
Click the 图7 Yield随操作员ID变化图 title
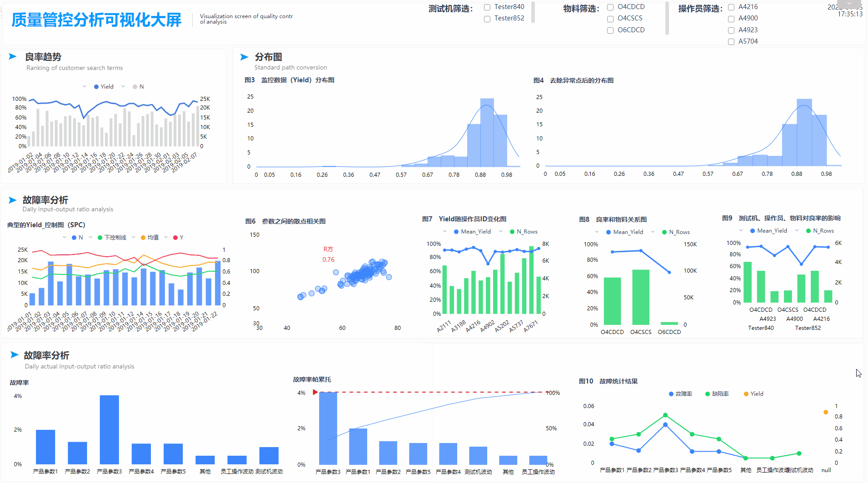coord(464,219)
